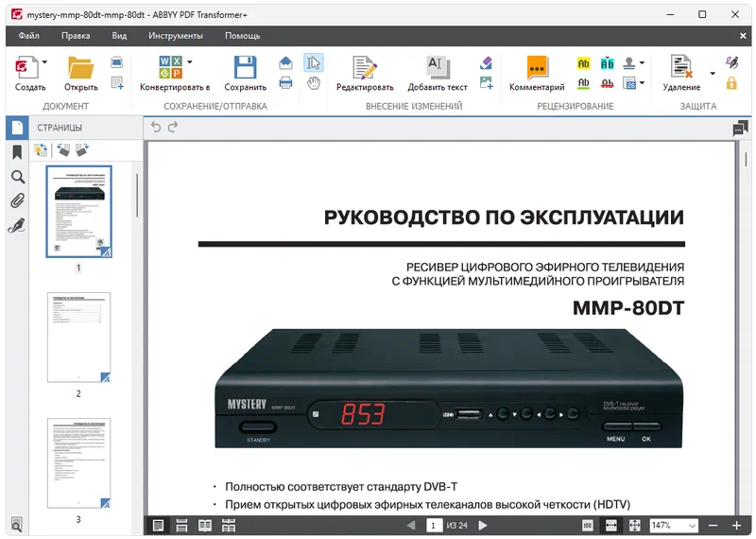
Task: Expand the Удаление dropdown arrow
Action: coord(713,74)
